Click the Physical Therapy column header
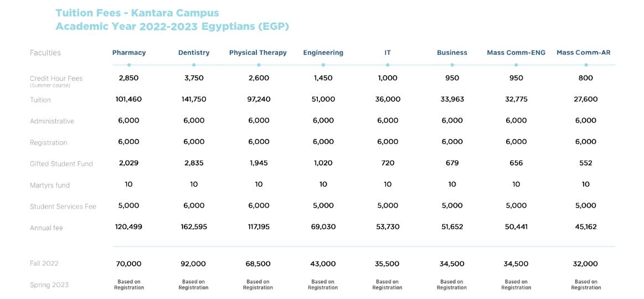Viewport: 644px width, 299px height. click(258, 53)
